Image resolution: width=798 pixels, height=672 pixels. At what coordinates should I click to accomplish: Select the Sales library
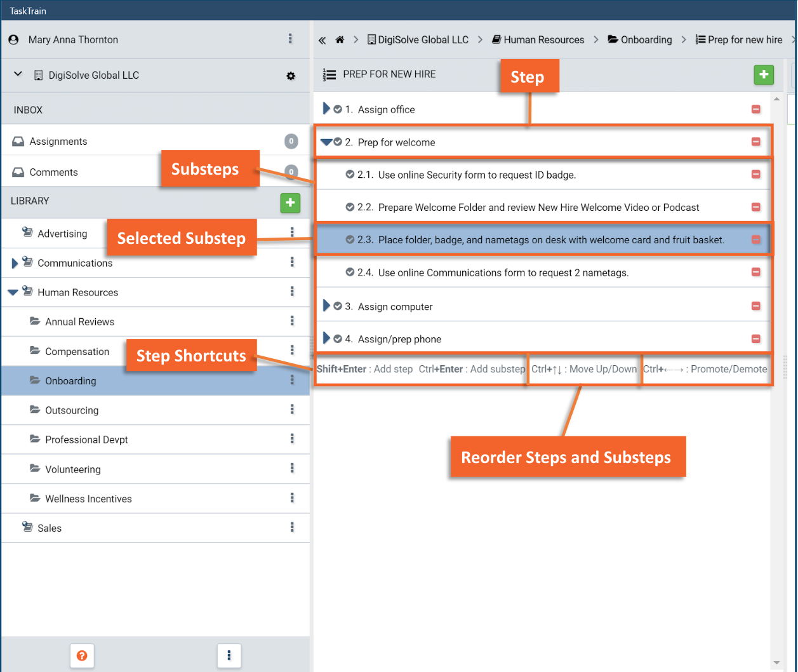[155, 528]
